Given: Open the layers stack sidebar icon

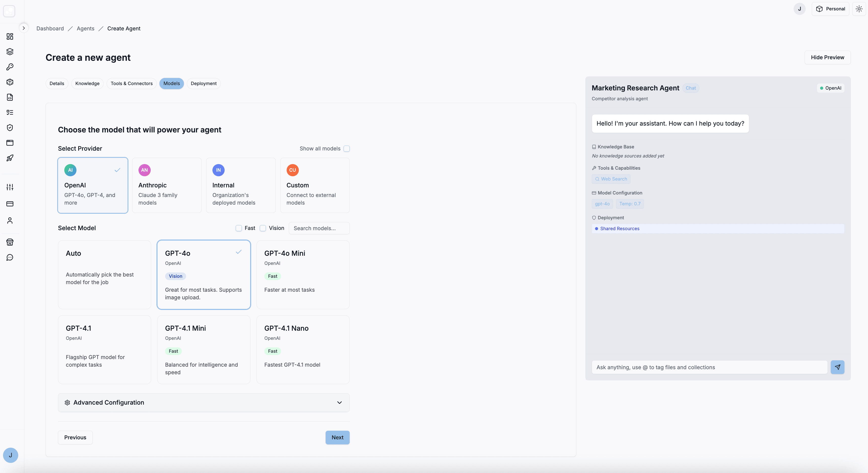Looking at the screenshot, I should coord(10,52).
